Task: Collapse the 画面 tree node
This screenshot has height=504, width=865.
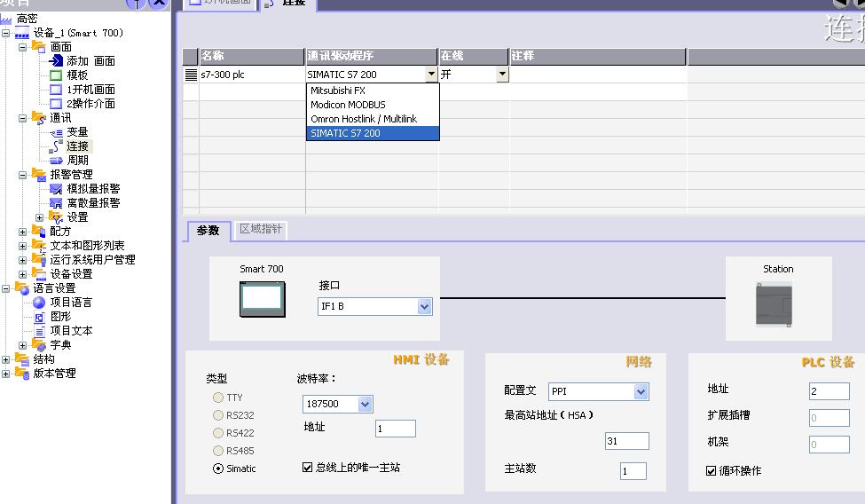Action: [x=22, y=48]
